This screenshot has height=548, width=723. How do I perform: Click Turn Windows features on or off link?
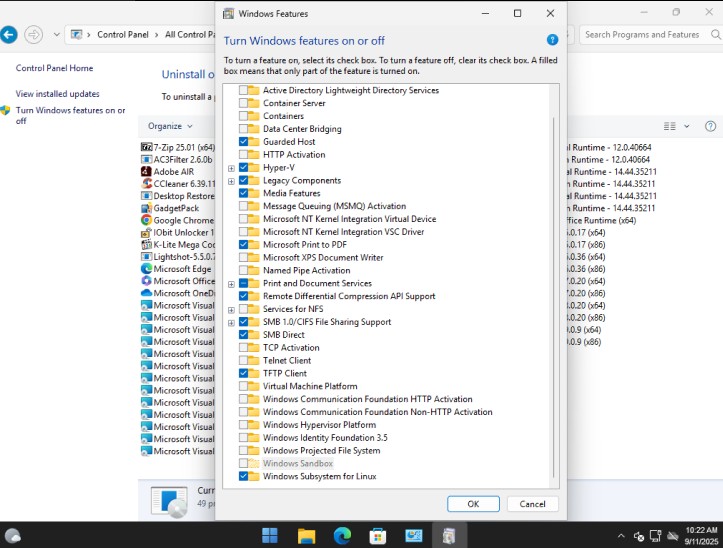(x=70, y=115)
